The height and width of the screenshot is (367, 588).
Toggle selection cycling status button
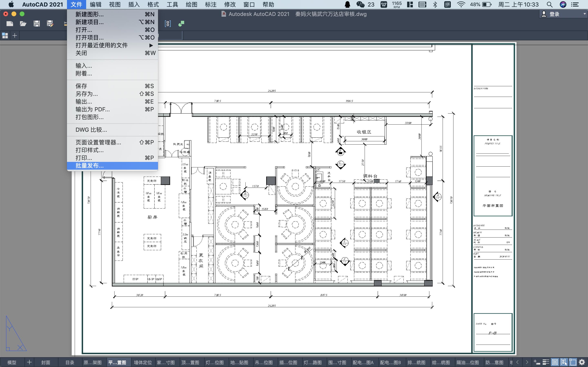point(564,362)
